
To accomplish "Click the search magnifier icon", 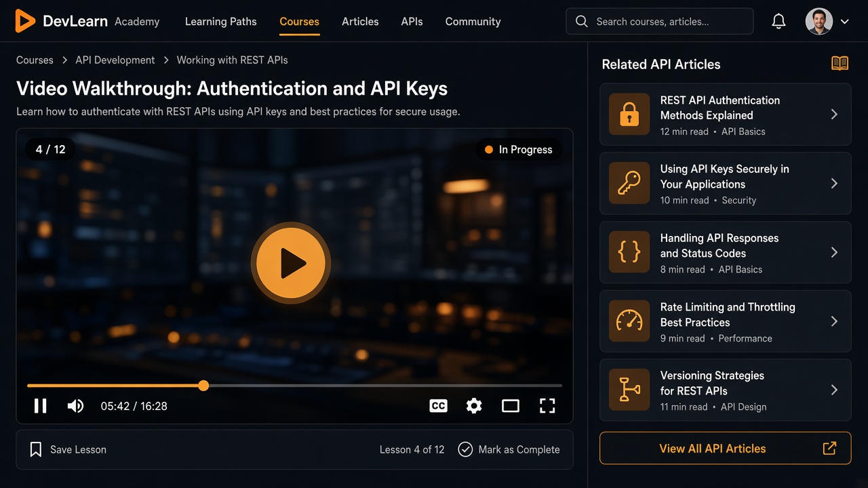I will pos(581,22).
